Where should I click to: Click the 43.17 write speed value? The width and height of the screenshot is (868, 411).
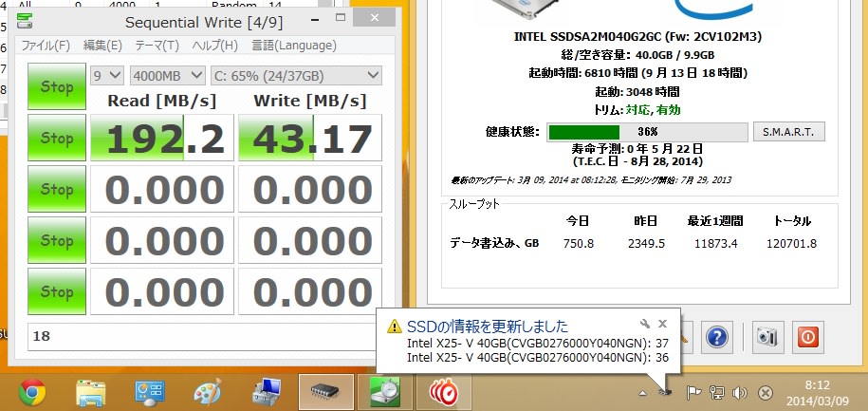310,138
